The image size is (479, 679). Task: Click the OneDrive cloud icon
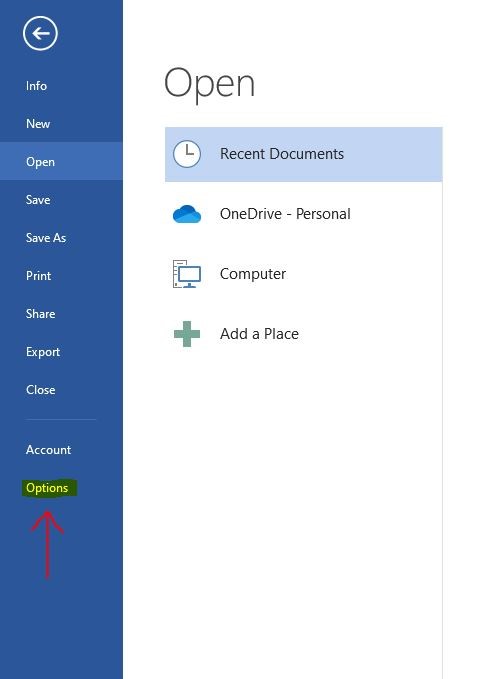[x=187, y=214]
